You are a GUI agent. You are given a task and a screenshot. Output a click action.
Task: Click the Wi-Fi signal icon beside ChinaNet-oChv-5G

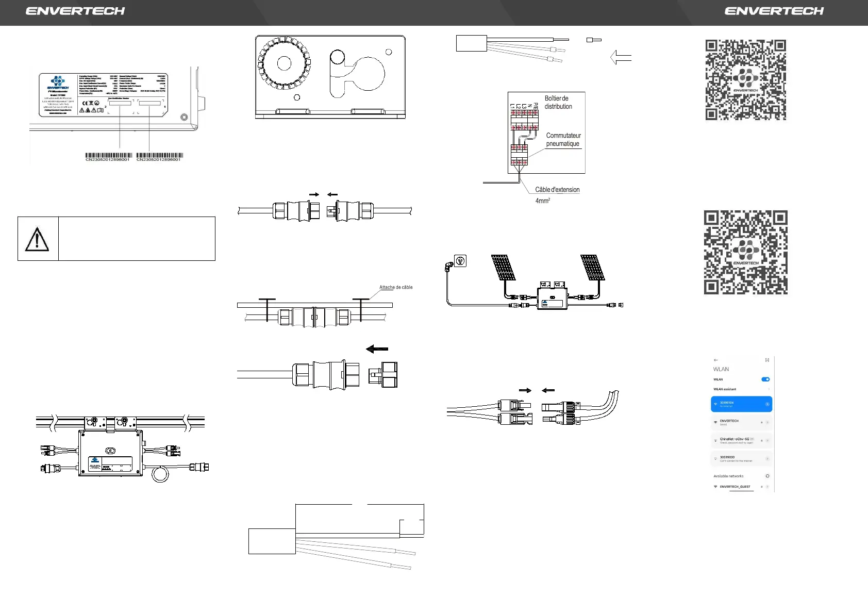[x=715, y=441]
